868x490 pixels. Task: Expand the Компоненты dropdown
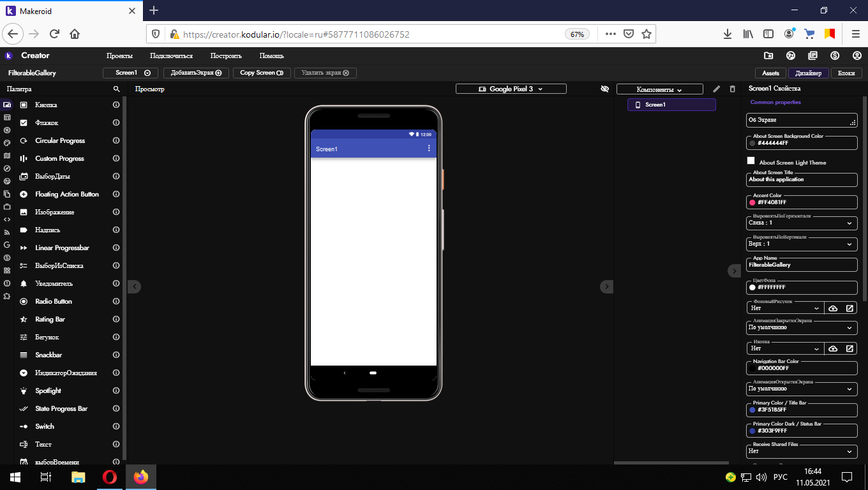659,90
